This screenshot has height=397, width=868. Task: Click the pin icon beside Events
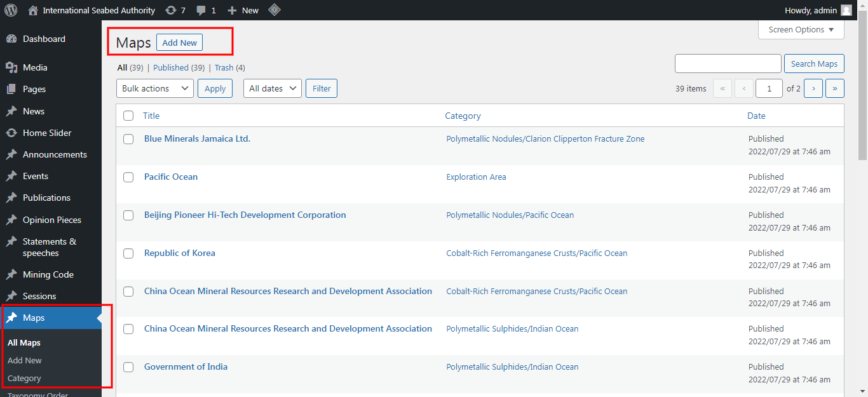(11, 176)
